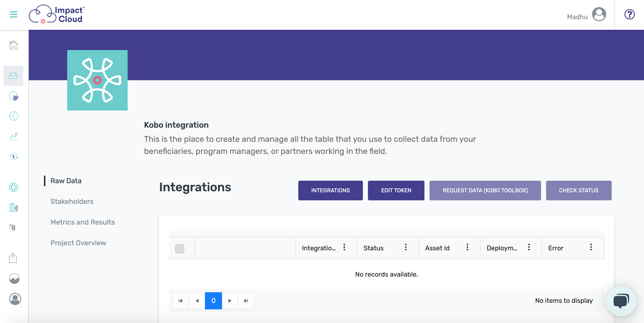644x323 pixels.
Task: Click the Impact Cloud logo
Action: tap(57, 14)
